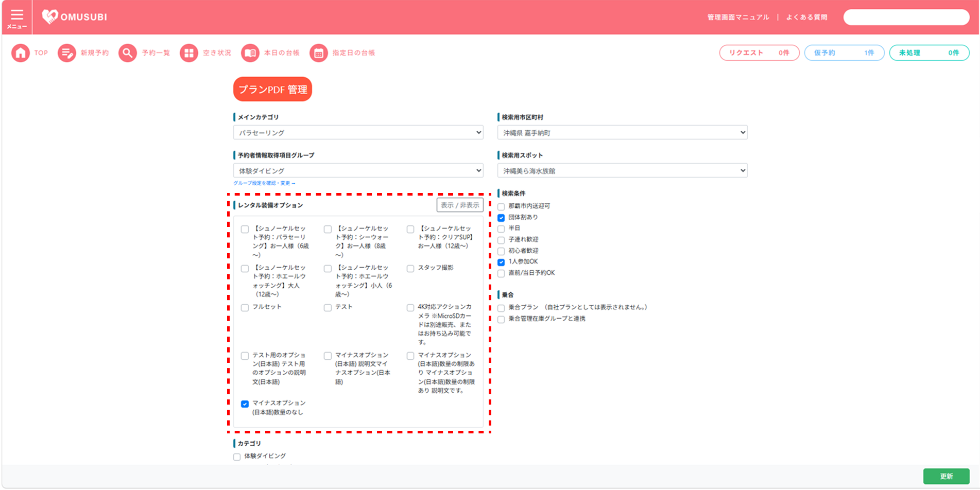Click the 仮予約 1件 button
Image resolution: width=980 pixels, height=490 pixels.
click(844, 53)
